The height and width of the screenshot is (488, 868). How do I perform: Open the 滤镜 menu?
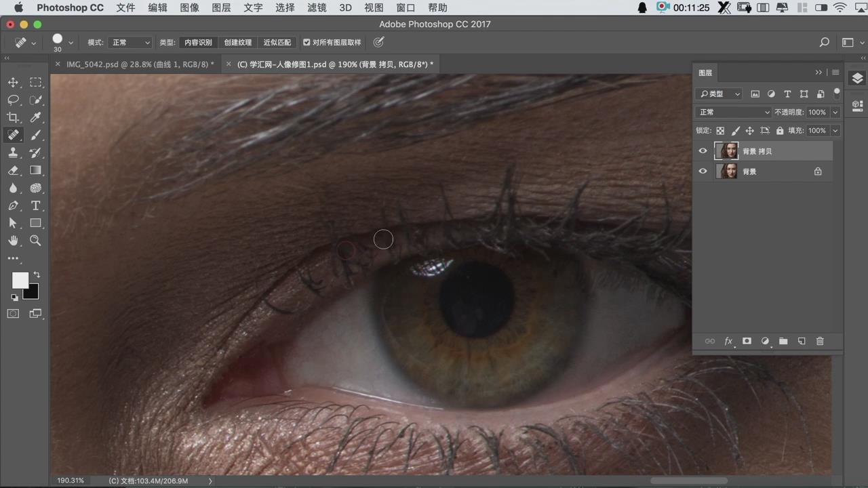click(317, 8)
